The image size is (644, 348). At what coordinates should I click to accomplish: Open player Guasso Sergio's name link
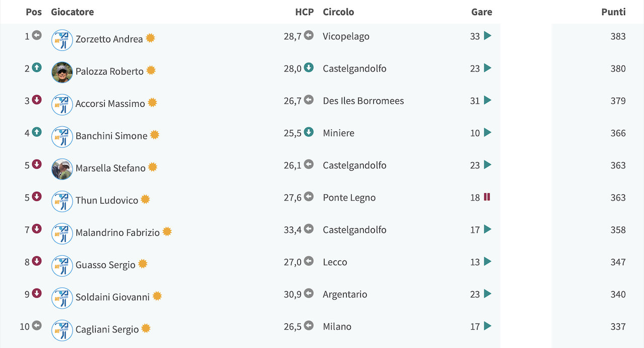pos(106,265)
